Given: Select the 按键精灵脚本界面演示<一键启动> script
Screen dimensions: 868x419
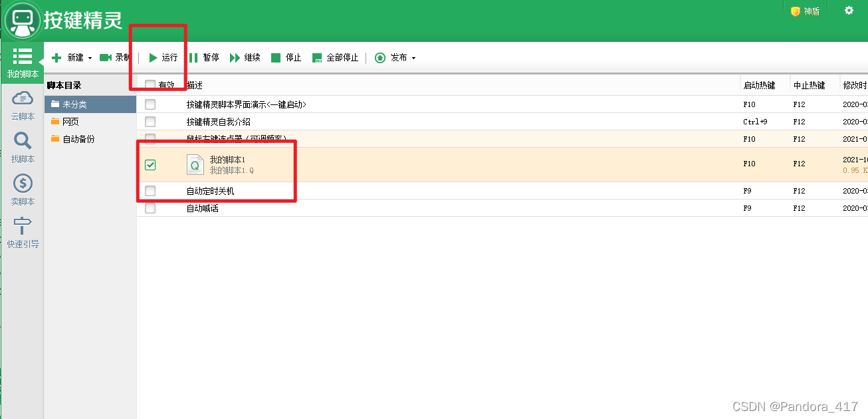Looking at the screenshot, I should point(246,104).
